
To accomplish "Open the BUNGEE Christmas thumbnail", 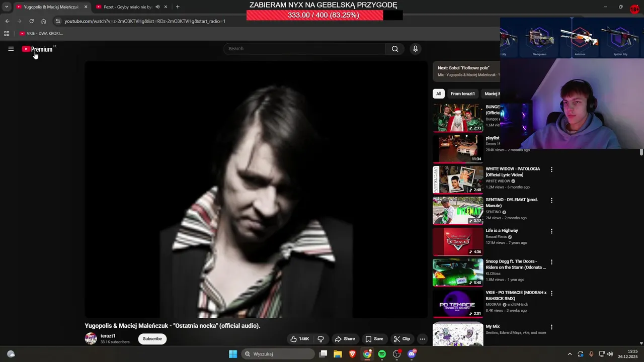I will [x=458, y=118].
